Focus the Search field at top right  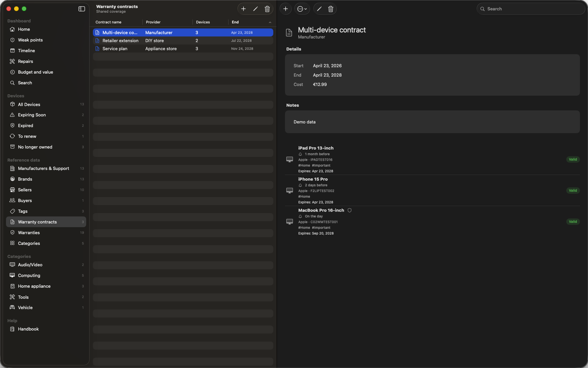pos(531,9)
